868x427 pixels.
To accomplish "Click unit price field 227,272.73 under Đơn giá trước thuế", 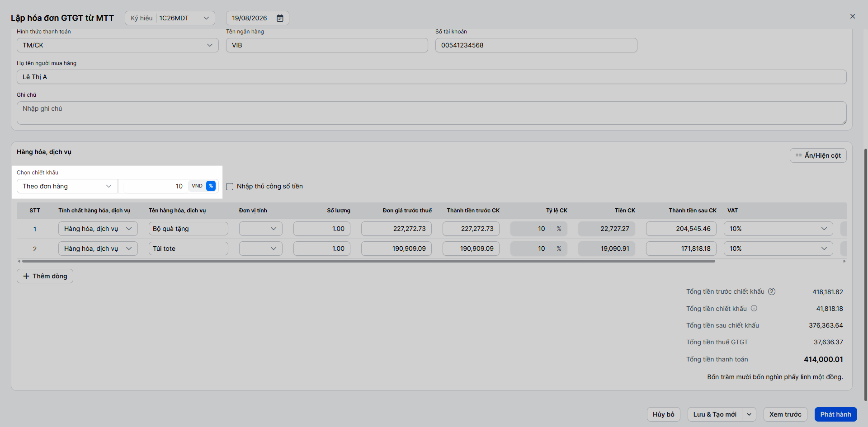I will [x=396, y=229].
